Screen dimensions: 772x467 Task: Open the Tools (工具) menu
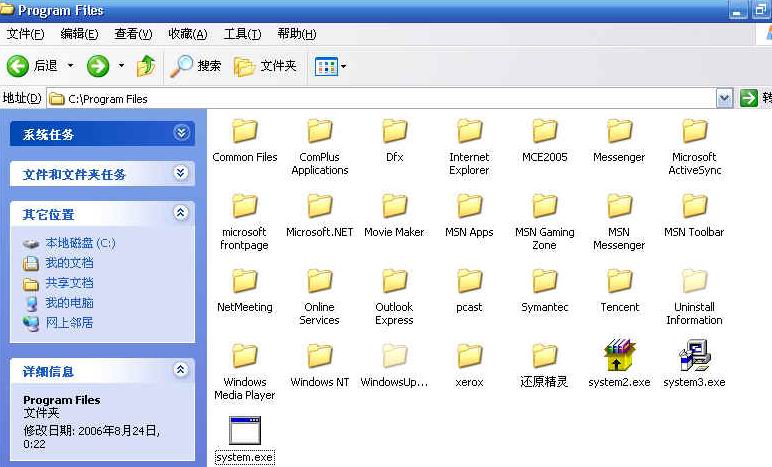pyautogui.click(x=242, y=34)
